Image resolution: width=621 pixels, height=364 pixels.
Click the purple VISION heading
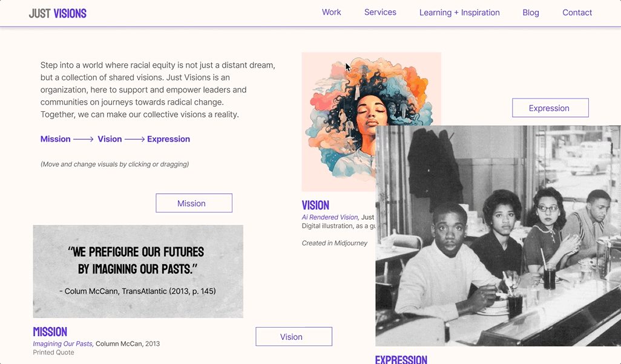pos(315,206)
